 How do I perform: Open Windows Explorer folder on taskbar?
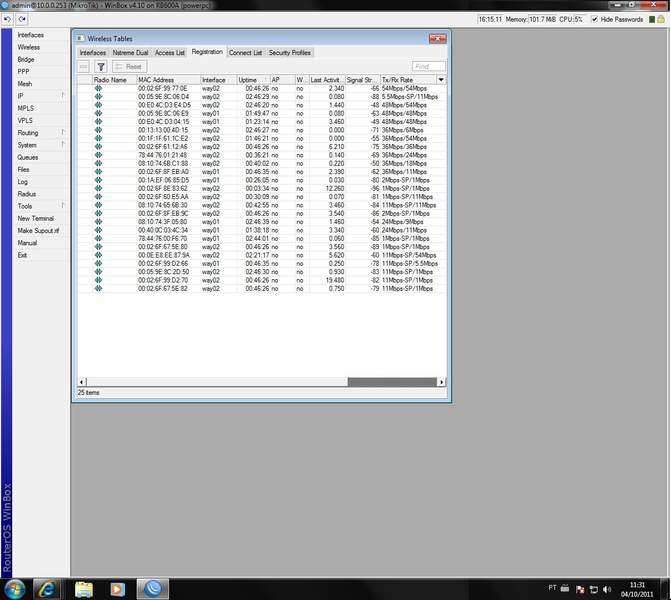[x=84, y=589]
